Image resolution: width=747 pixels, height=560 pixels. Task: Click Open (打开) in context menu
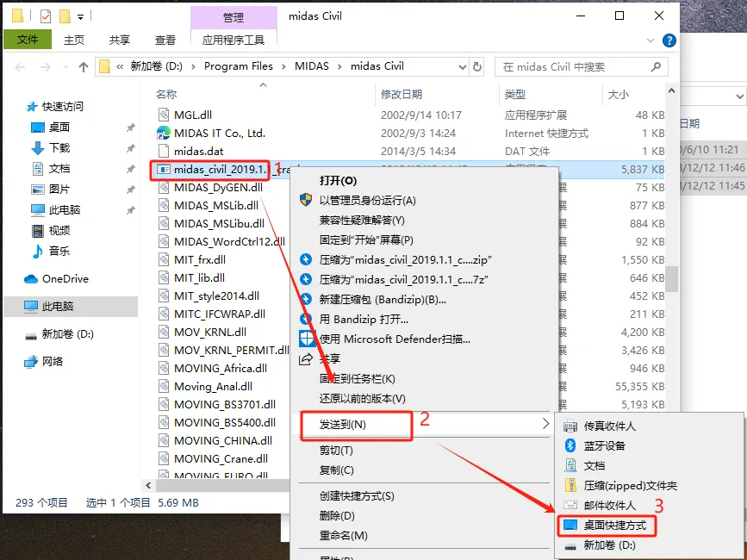pos(338,180)
